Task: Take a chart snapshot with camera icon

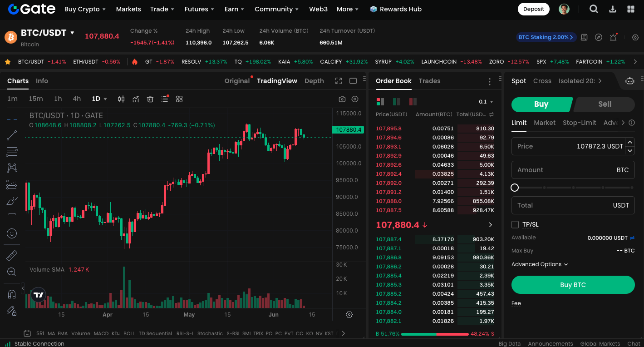Action: 342,99
